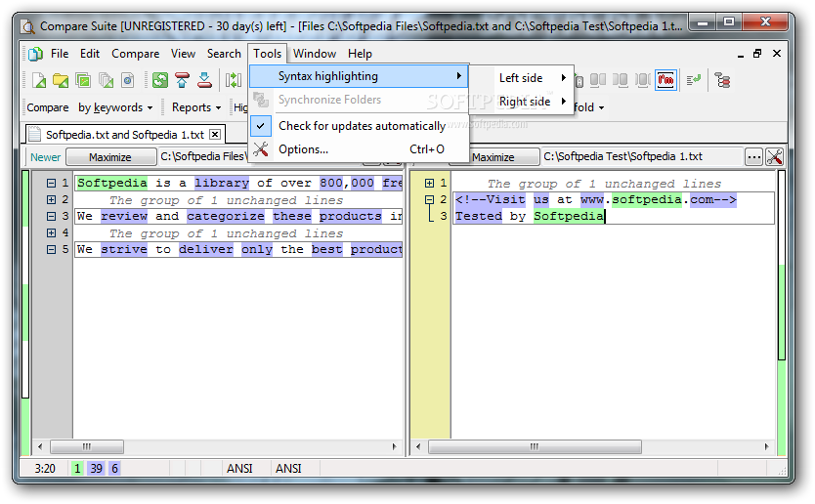
Task: Open the Compare menu
Action: point(135,54)
